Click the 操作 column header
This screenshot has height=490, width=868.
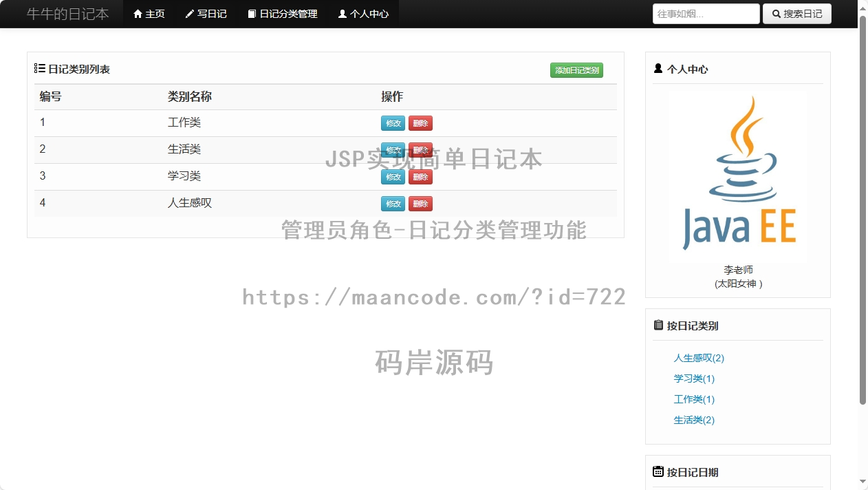[x=392, y=96]
